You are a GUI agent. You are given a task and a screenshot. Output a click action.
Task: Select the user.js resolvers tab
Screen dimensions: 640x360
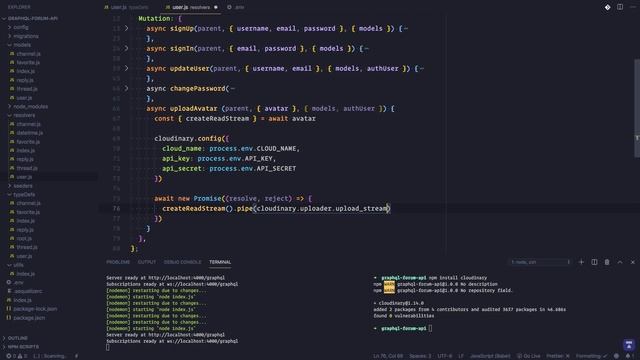(x=191, y=7)
